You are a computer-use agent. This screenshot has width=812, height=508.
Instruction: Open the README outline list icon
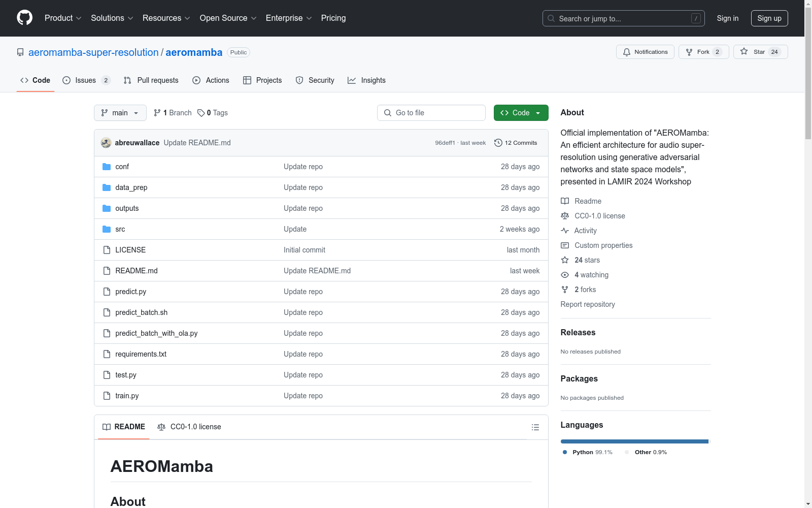click(535, 427)
